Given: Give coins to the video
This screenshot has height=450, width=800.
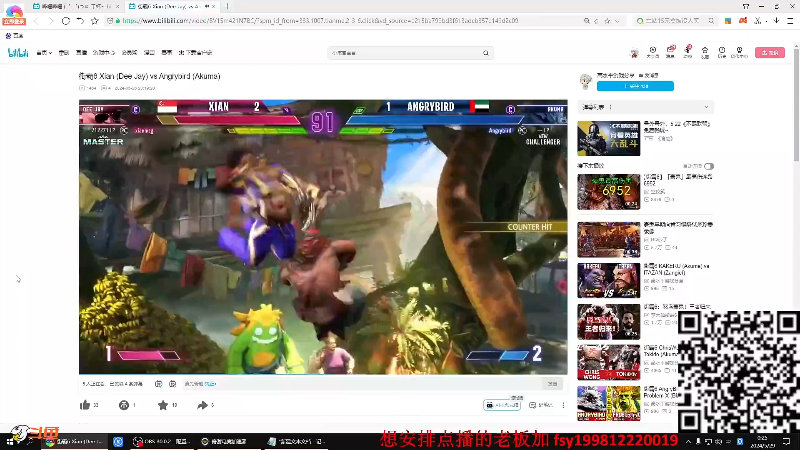Looking at the screenshot, I should point(123,405).
